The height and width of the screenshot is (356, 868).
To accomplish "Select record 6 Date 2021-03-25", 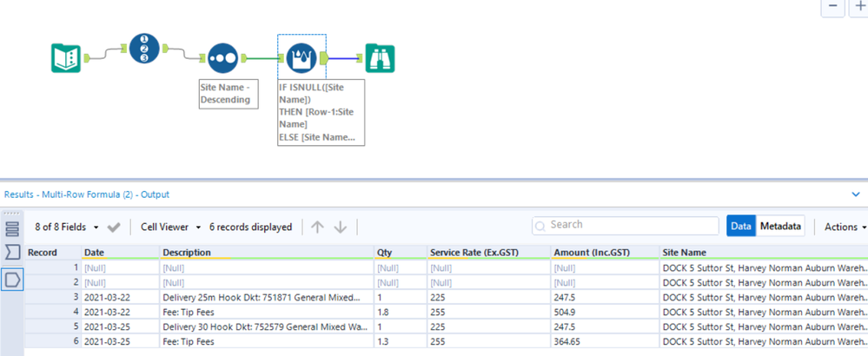I will tap(121, 341).
